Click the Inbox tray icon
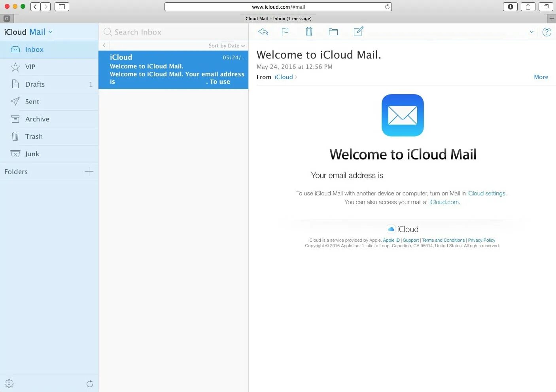 pyautogui.click(x=15, y=49)
